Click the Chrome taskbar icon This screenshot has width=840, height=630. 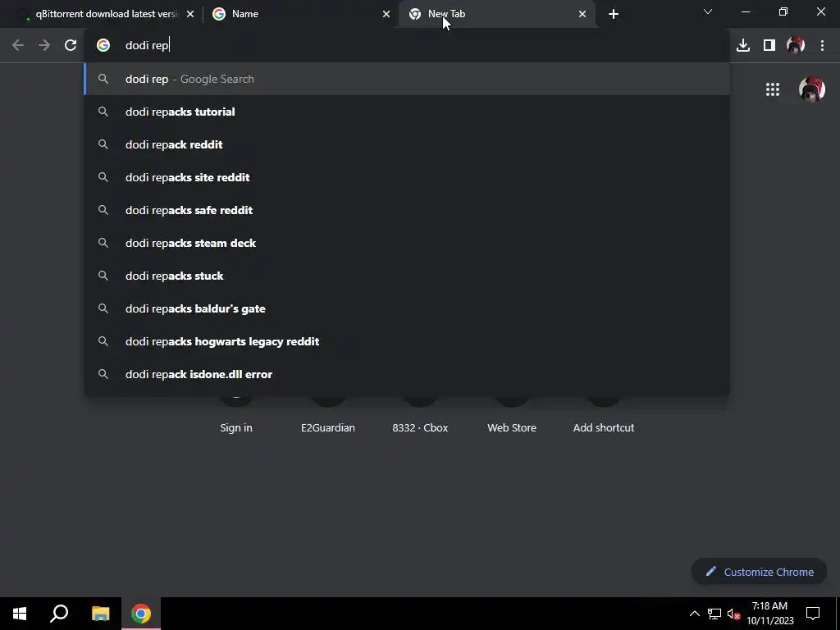point(141,614)
